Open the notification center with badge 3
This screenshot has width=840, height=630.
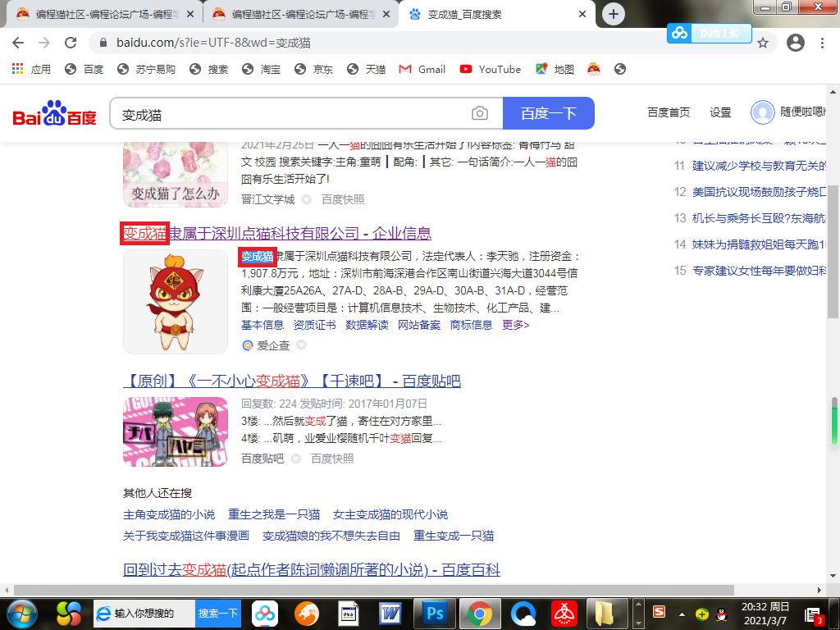[815, 614]
